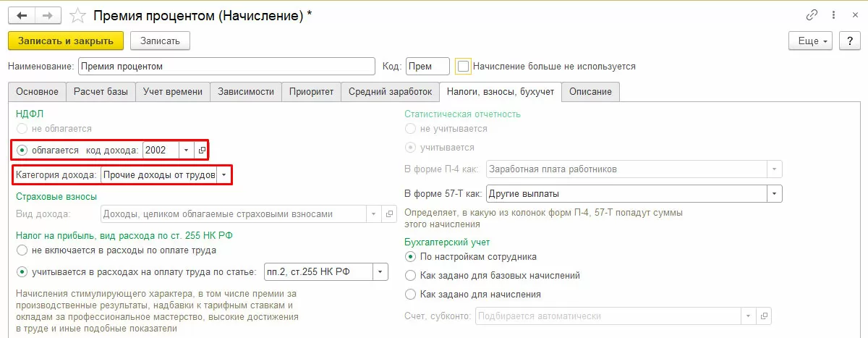Open the income code item window icon
The height and width of the screenshot is (338, 868).
click(202, 150)
